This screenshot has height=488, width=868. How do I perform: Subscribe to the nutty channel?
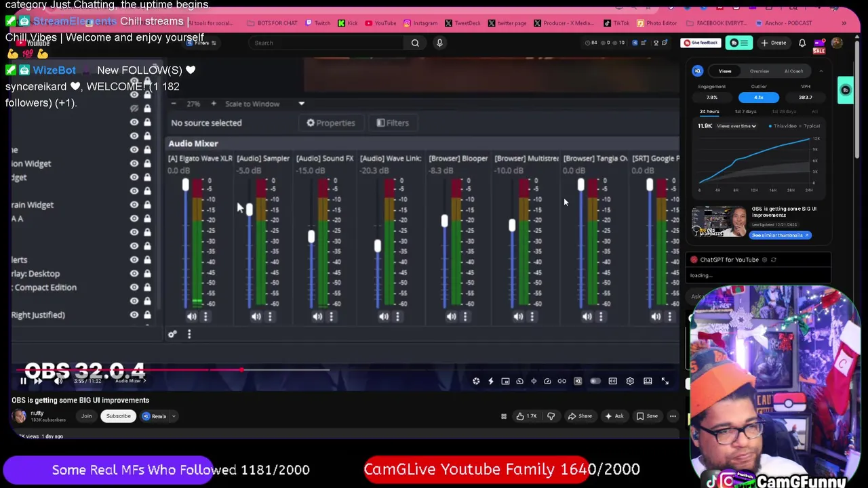coord(118,416)
